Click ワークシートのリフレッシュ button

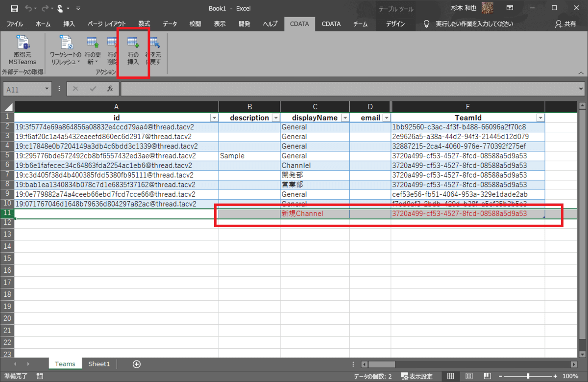pyautogui.click(x=66, y=50)
